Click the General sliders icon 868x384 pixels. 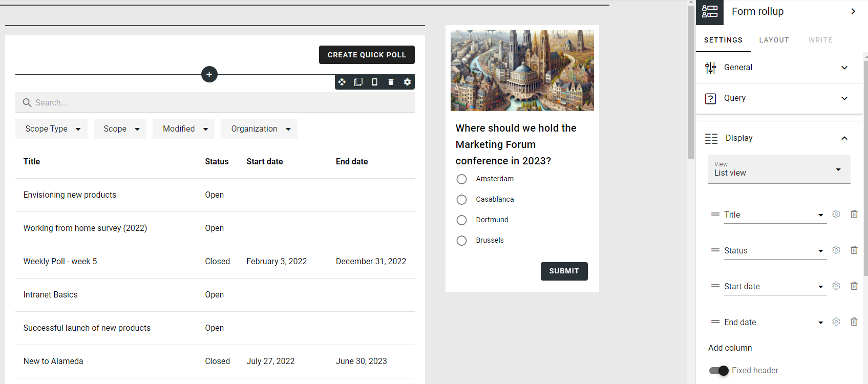[711, 68]
